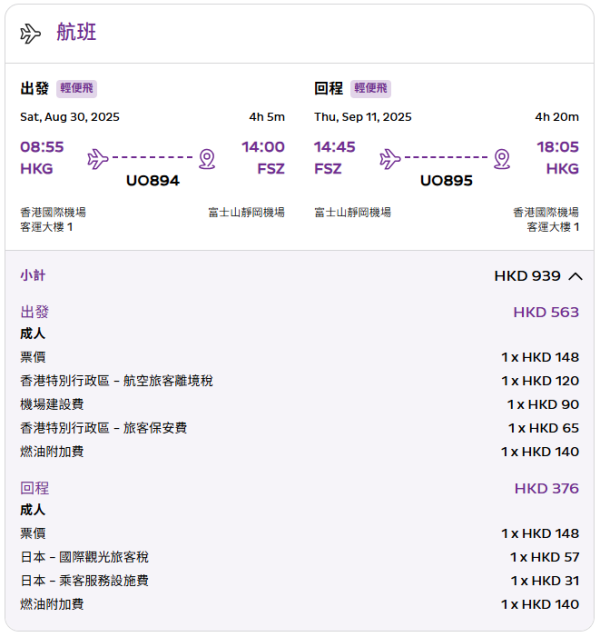Screen dimensions: 600x637
Task: Click return arrival time 18:05
Action: pyautogui.click(x=558, y=147)
